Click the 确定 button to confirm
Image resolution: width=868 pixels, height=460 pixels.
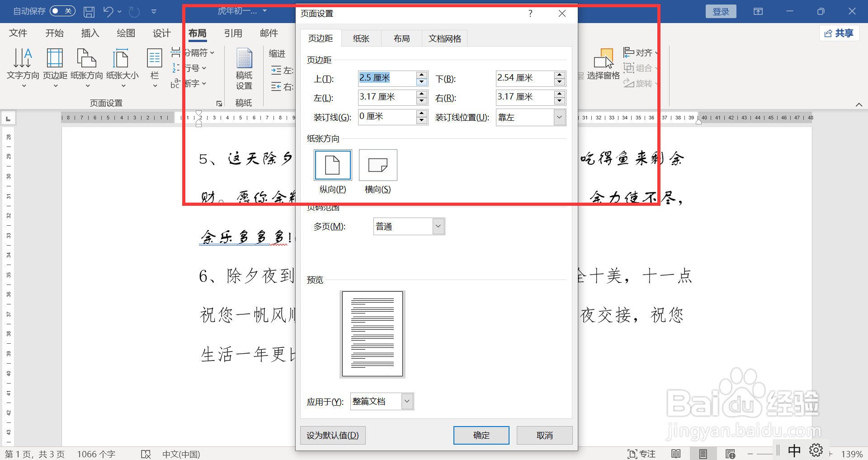click(x=481, y=435)
